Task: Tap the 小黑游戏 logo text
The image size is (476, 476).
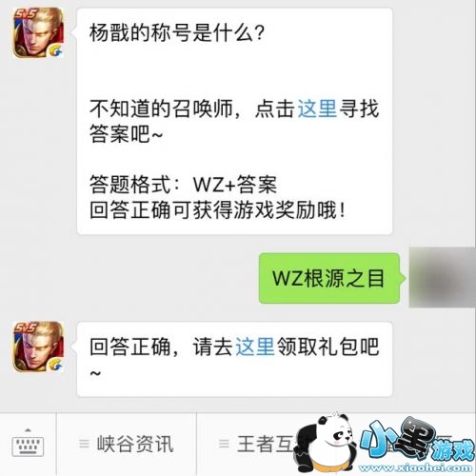Action: pos(416,441)
